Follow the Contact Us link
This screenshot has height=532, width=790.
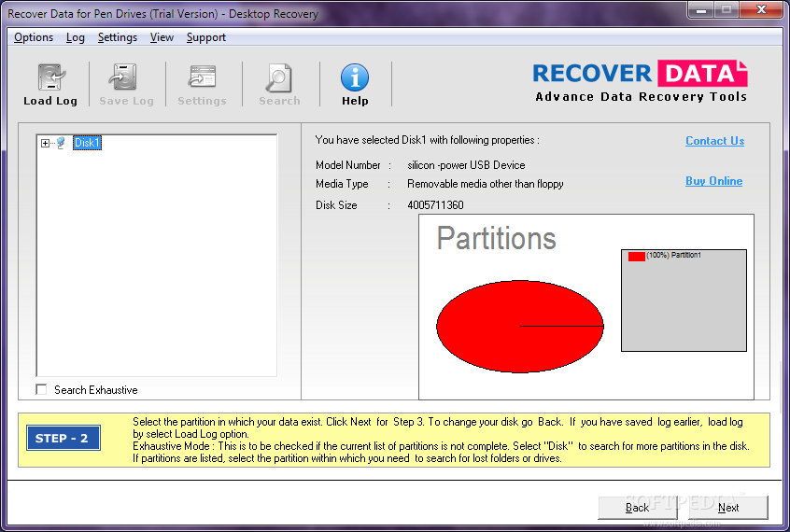click(714, 141)
